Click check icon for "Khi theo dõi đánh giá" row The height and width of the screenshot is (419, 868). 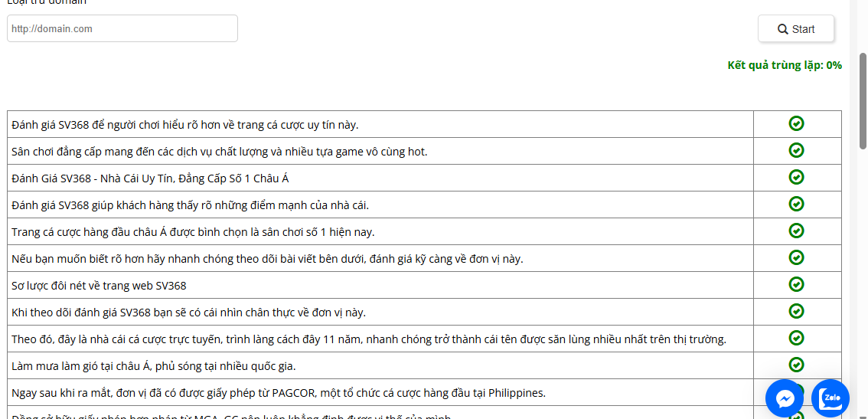coord(796,311)
